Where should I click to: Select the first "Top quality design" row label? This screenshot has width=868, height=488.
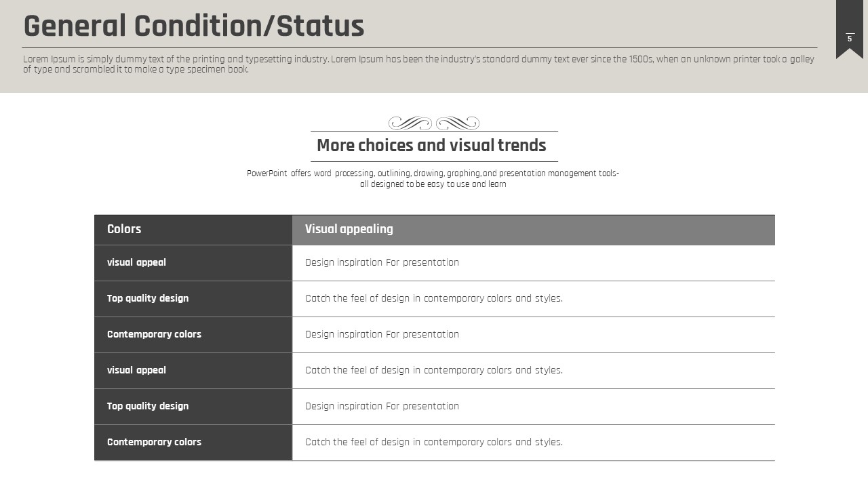tap(148, 298)
